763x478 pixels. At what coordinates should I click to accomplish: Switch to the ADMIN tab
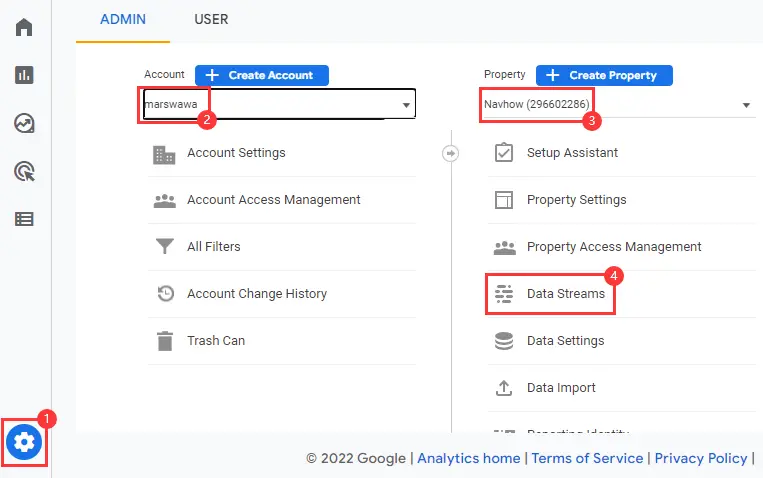[x=123, y=19]
